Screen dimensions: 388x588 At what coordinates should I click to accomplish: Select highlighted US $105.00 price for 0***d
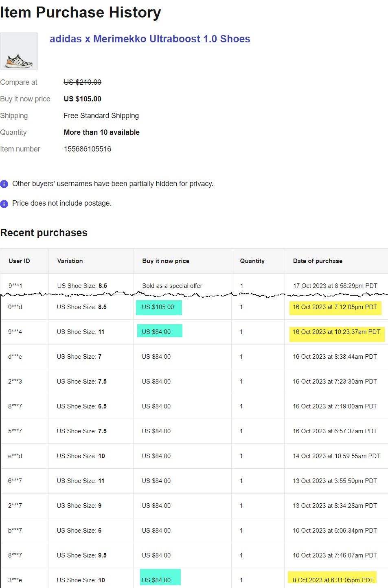pyautogui.click(x=158, y=307)
